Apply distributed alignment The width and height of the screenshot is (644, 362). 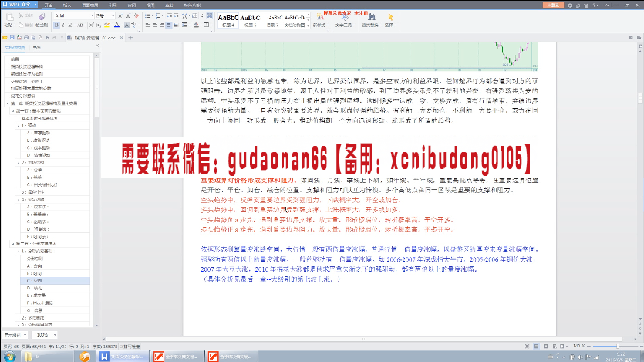(x=176, y=25)
